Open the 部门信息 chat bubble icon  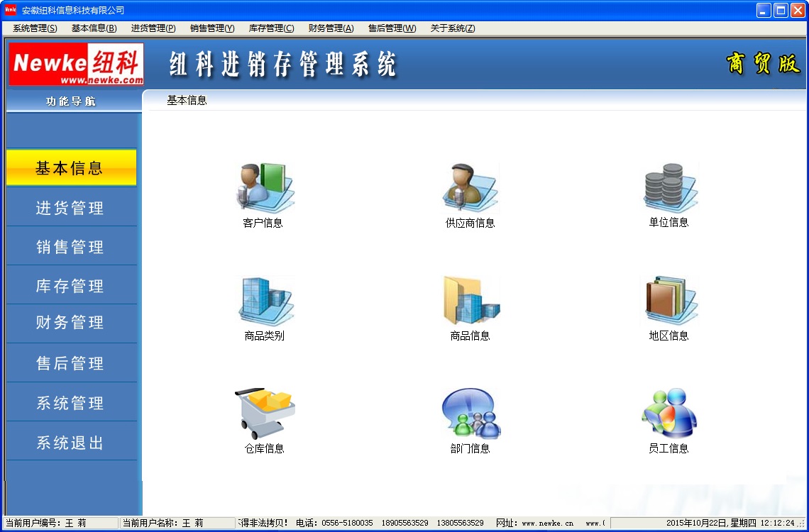tap(470, 414)
